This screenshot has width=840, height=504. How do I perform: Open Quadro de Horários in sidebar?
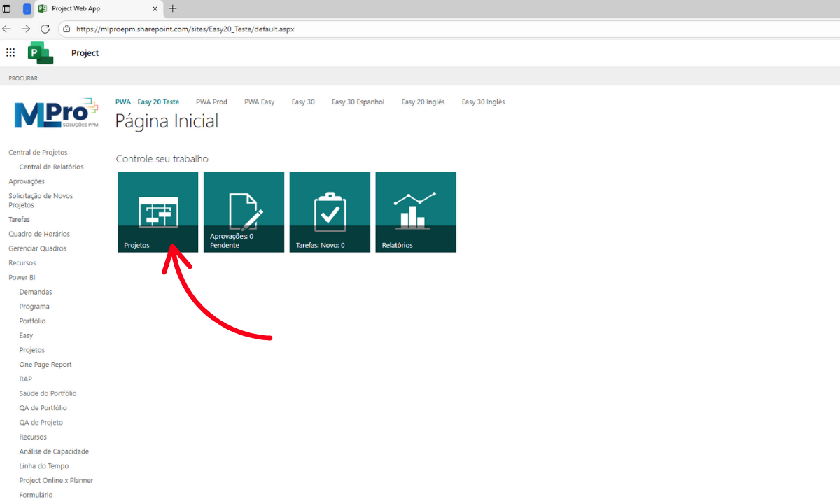(39, 234)
